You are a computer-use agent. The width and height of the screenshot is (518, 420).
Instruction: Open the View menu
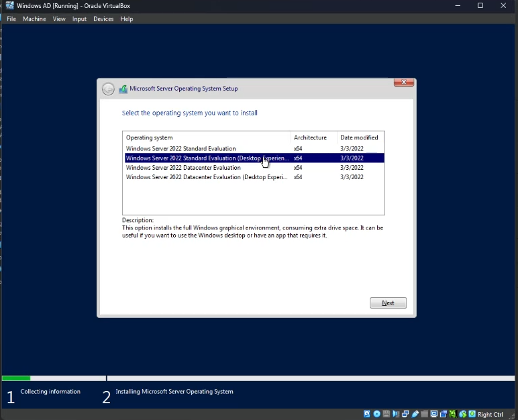click(59, 19)
